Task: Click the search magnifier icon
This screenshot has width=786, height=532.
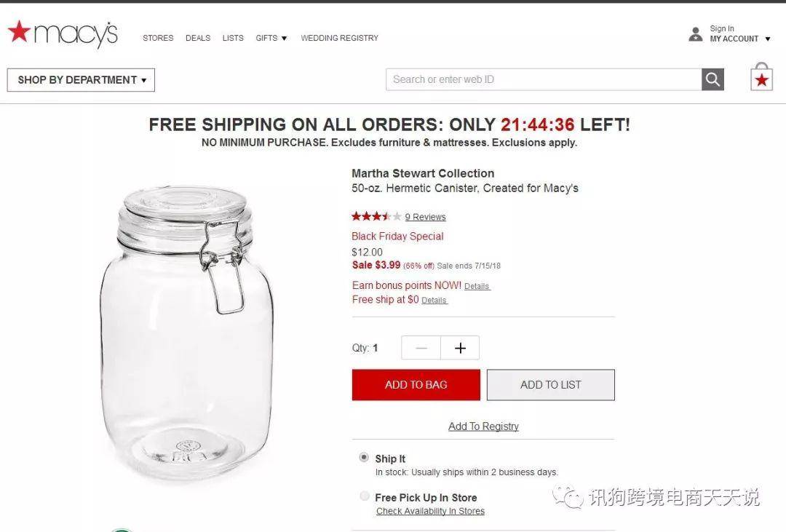Action: coord(712,79)
